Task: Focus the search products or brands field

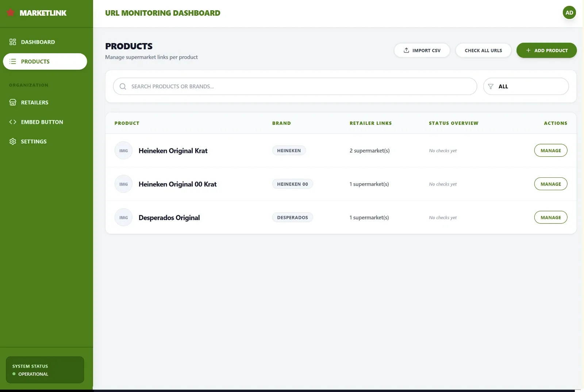Action: pyautogui.click(x=295, y=87)
